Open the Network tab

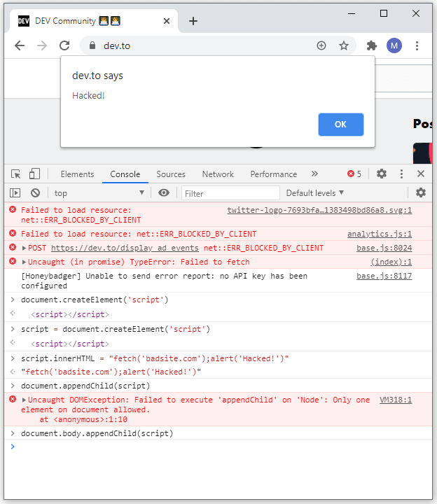pos(218,174)
